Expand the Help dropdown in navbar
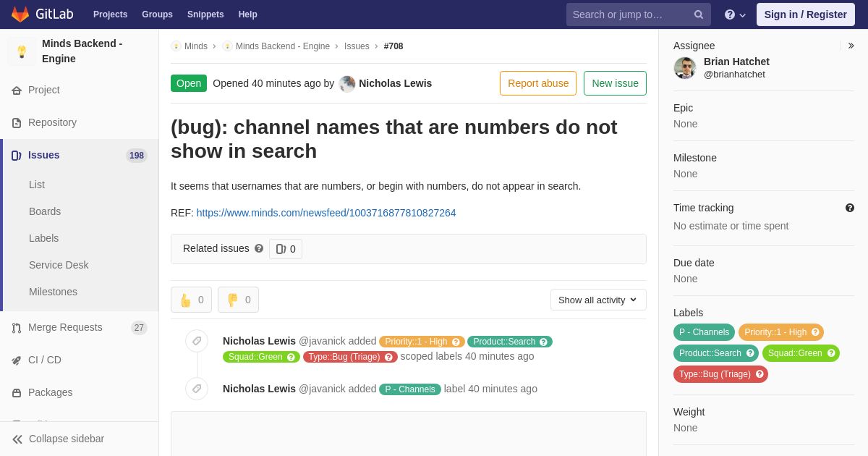This screenshot has height=456, width=868. [735, 14]
